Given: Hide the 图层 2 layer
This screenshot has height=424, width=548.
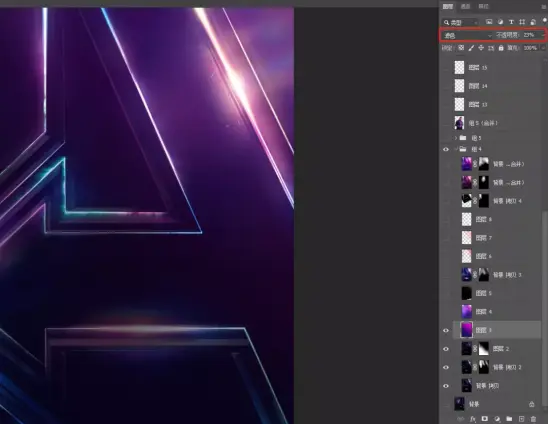Looking at the screenshot, I should coord(446,349).
